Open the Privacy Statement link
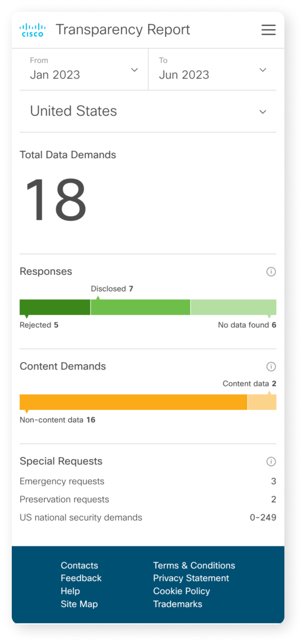Screen dimensions: 304x644 pos(191,578)
